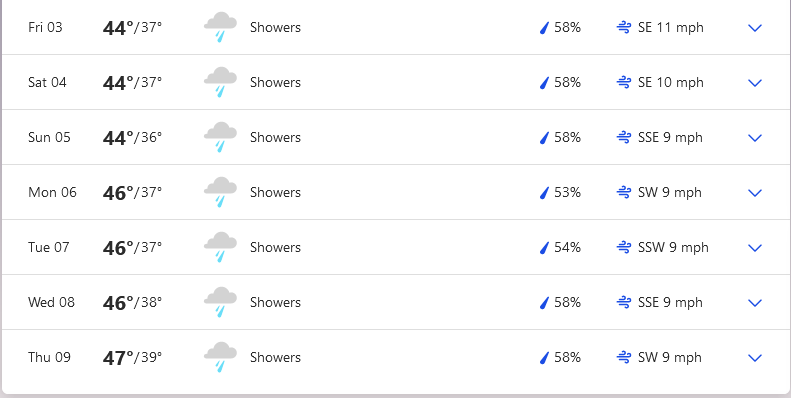Show Wed 08 details using chevron
791x398 pixels.
pos(755,303)
